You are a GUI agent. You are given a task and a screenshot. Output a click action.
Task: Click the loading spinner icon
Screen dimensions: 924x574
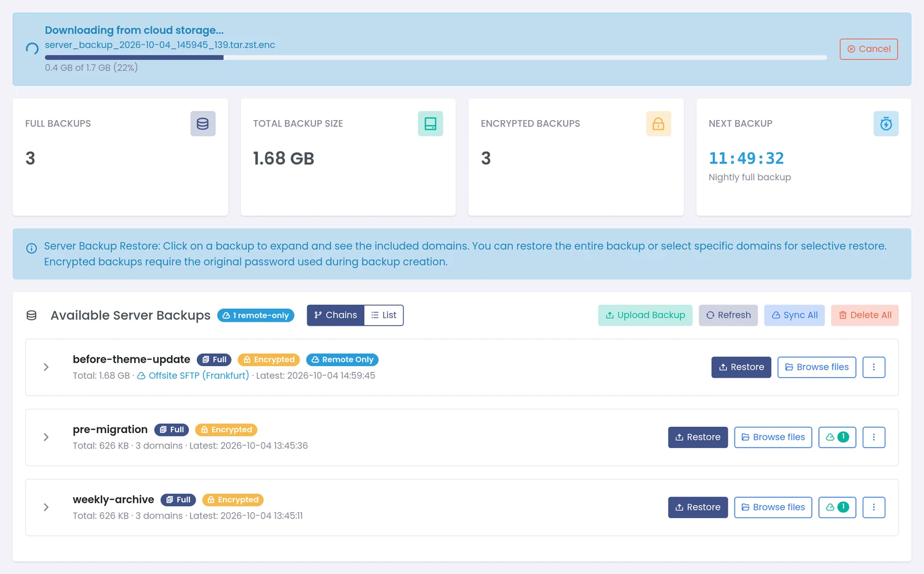pos(32,49)
